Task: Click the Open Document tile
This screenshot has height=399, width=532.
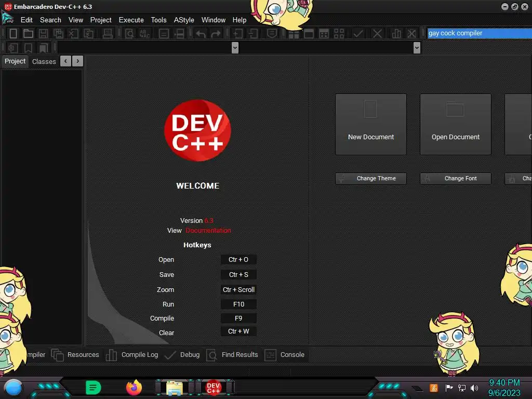Action: coord(456,125)
